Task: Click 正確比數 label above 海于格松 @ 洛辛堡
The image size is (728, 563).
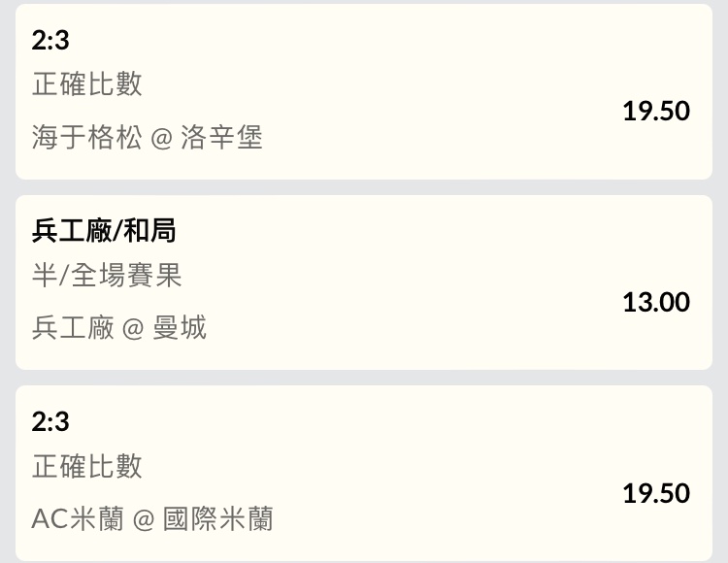Action: pyautogui.click(x=87, y=84)
